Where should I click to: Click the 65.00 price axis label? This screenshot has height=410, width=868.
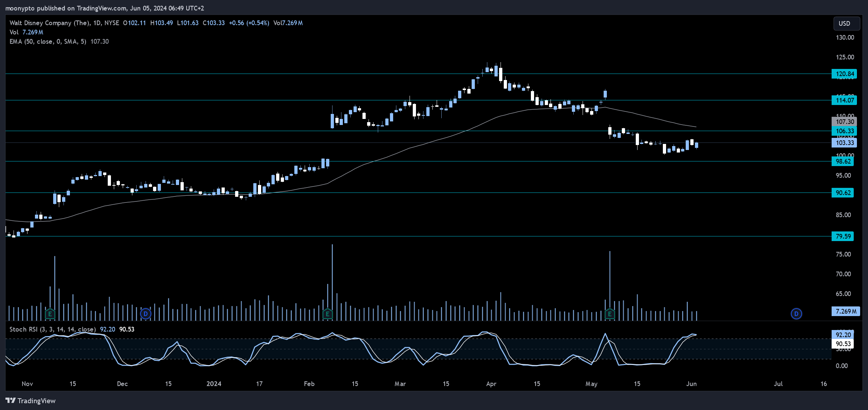(843, 294)
